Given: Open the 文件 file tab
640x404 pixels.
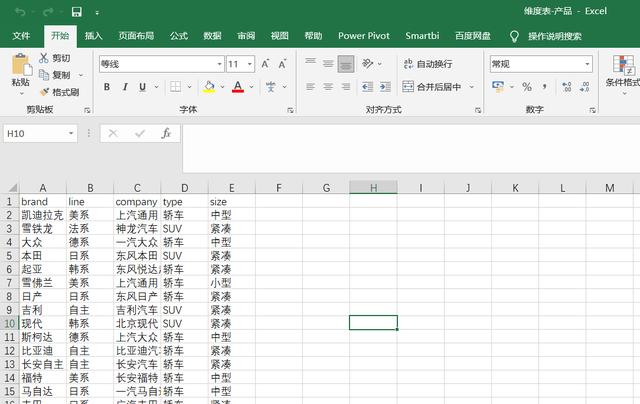Looking at the screenshot, I should (x=21, y=36).
